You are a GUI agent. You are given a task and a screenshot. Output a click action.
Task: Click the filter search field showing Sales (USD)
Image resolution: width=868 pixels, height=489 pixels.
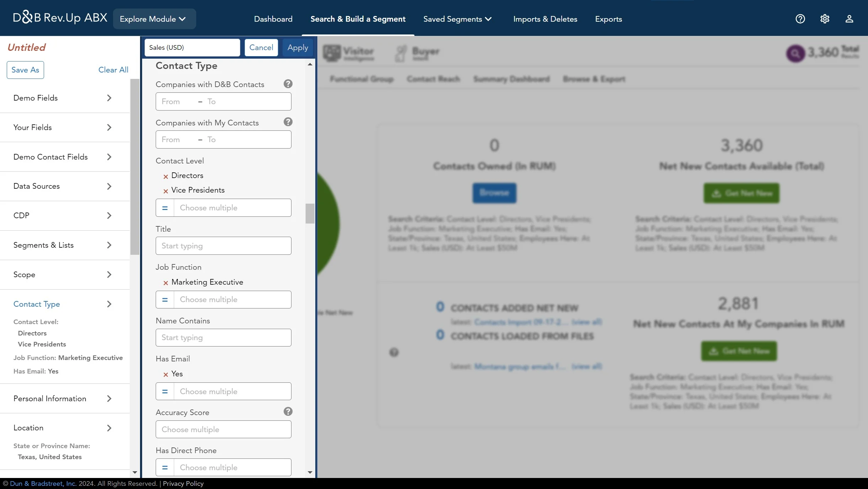[x=192, y=48]
